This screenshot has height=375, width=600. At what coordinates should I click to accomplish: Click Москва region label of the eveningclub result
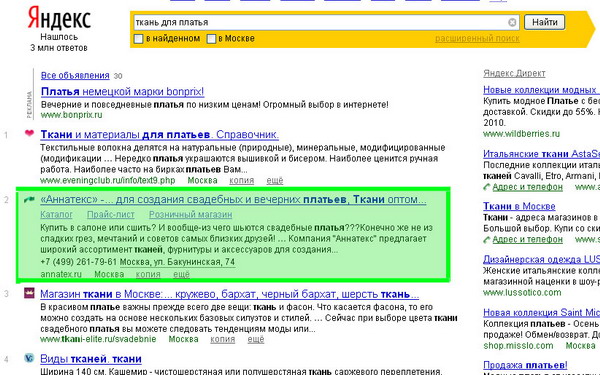pos(202,180)
